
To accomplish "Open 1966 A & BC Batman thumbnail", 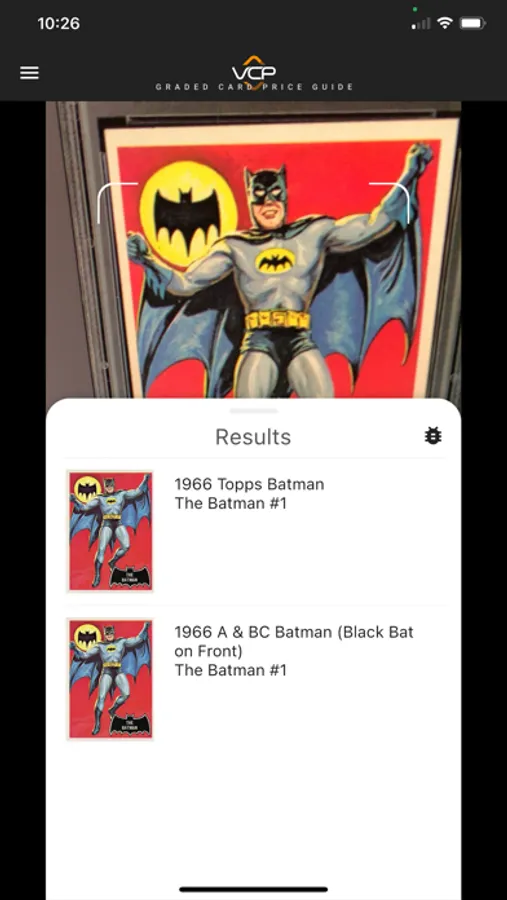I will pos(110,679).
